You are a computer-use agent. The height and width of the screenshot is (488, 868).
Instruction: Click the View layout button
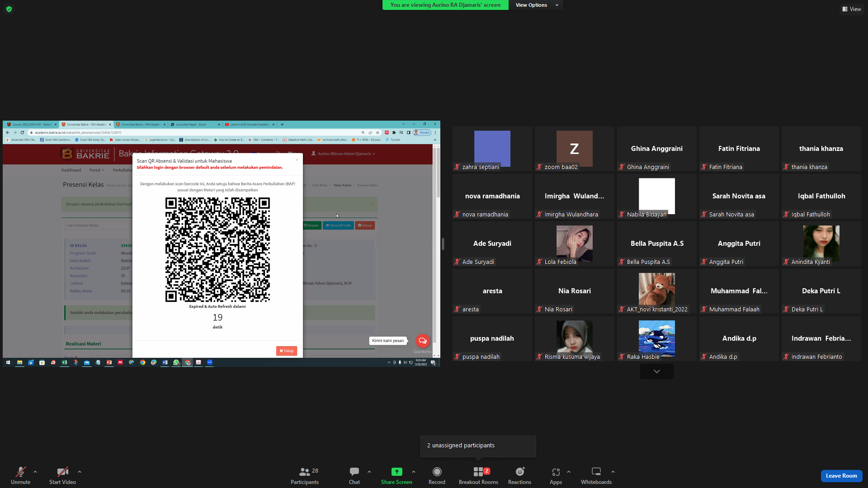852,9
